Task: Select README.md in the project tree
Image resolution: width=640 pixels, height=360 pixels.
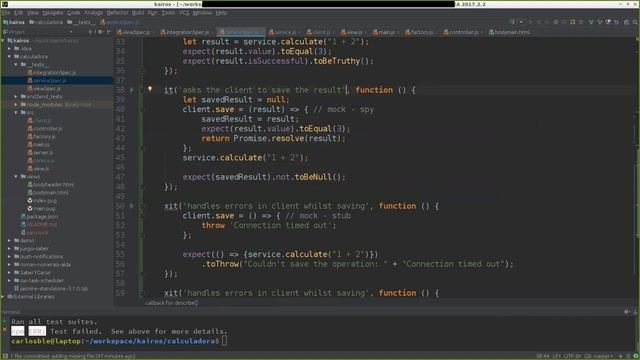Action: click(42, 224)
